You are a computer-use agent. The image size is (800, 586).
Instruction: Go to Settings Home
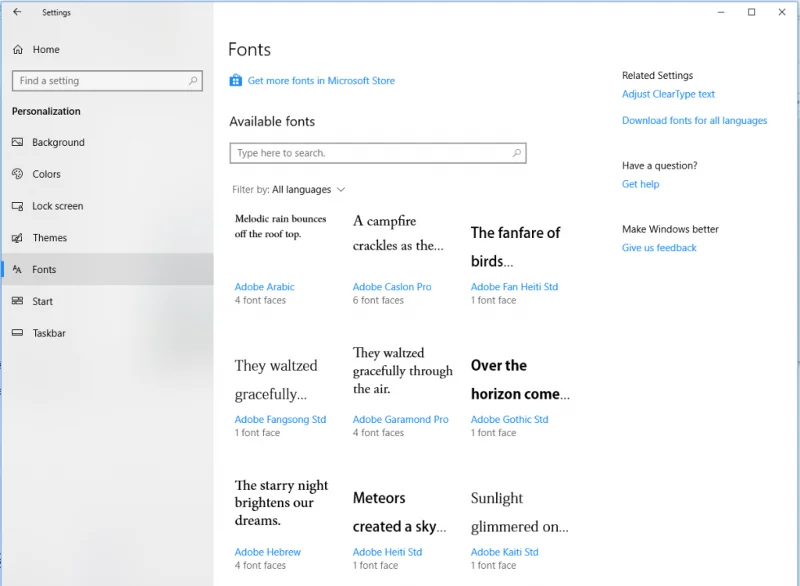[108, 49]
